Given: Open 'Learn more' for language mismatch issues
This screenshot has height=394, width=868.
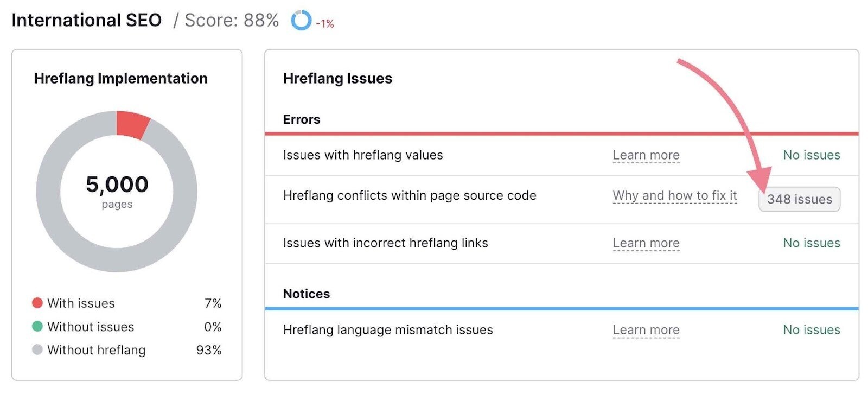Looking at the screenshot, I should (646, 329).
